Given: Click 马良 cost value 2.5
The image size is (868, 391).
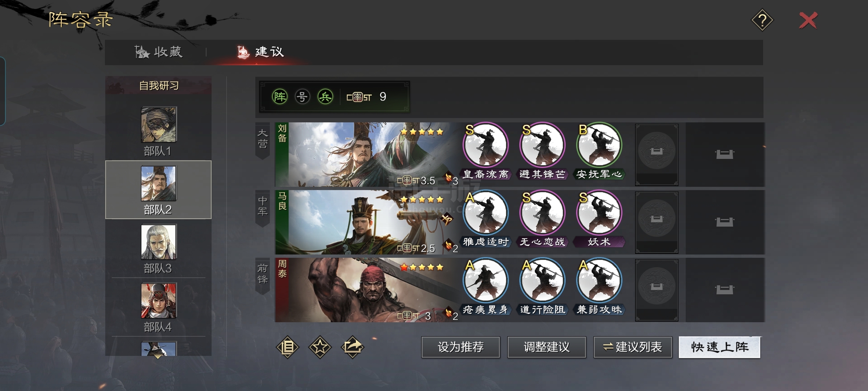Looking at the screenshot, I should [x=428, y=248].
